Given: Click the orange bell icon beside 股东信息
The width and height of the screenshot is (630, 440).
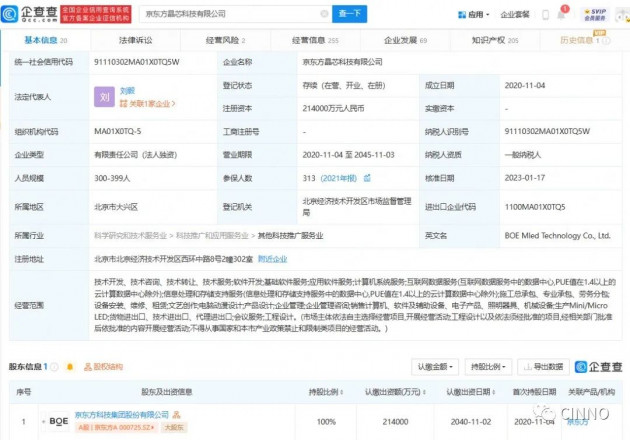Looking at the screenshot, I should (x=70, y=367).
